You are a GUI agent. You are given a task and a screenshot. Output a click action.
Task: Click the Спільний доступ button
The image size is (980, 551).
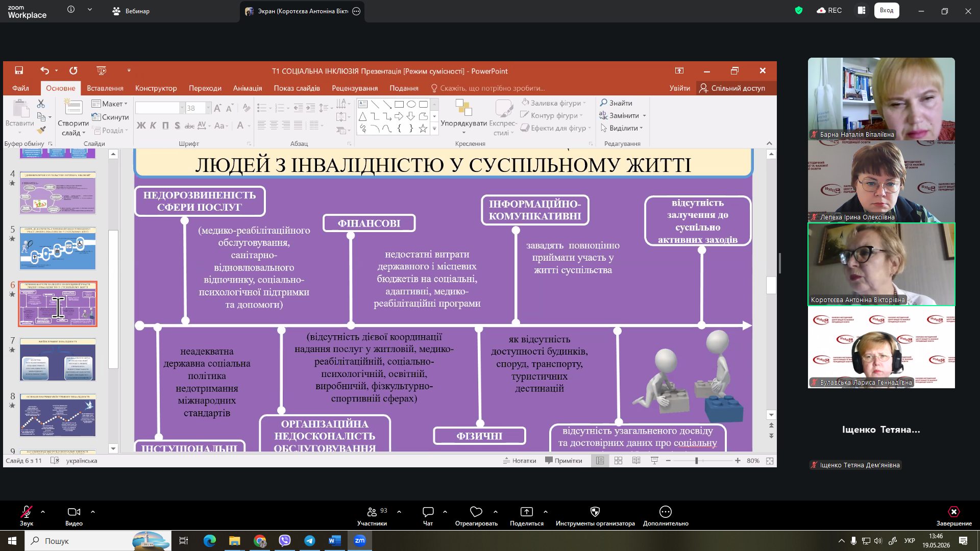[x=732, y=88]
